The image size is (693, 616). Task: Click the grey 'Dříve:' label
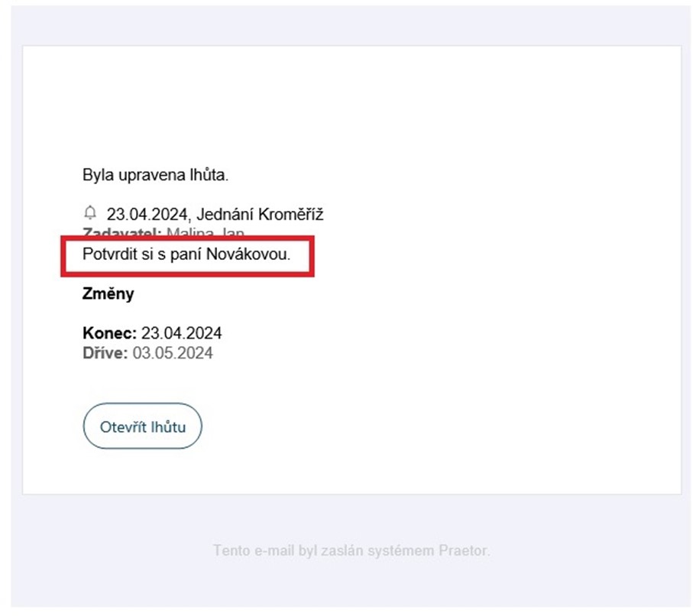[x=105, y=353]
